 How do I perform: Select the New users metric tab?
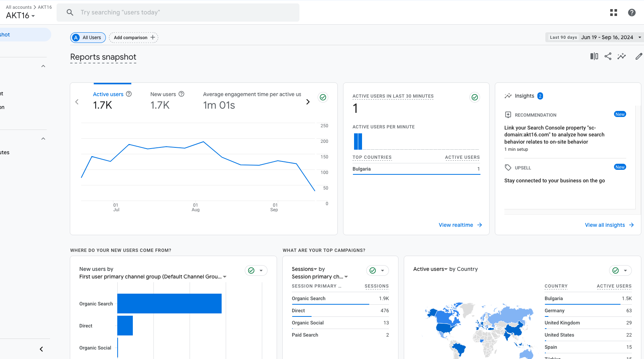pos(167,101)
